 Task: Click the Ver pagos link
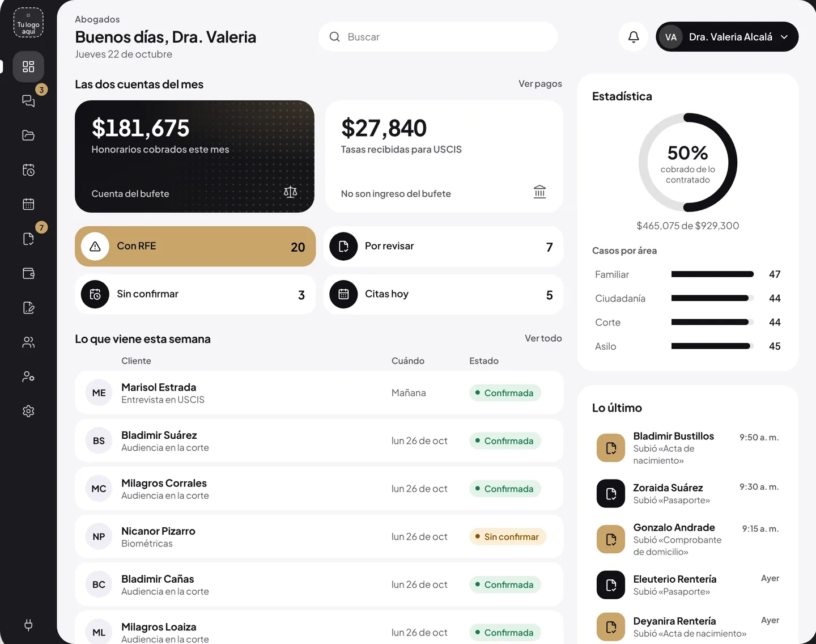tap(540, 84)
